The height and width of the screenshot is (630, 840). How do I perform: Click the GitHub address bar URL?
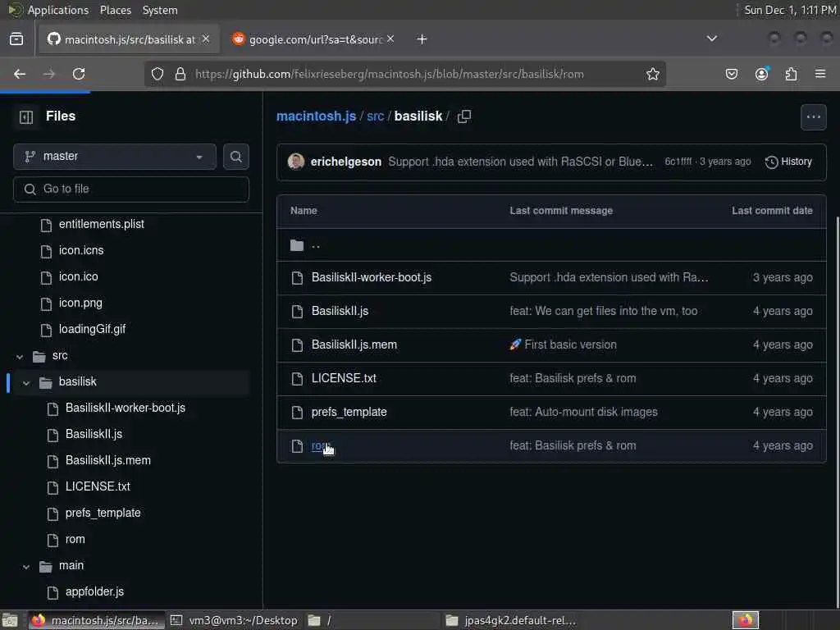[390, 74]
